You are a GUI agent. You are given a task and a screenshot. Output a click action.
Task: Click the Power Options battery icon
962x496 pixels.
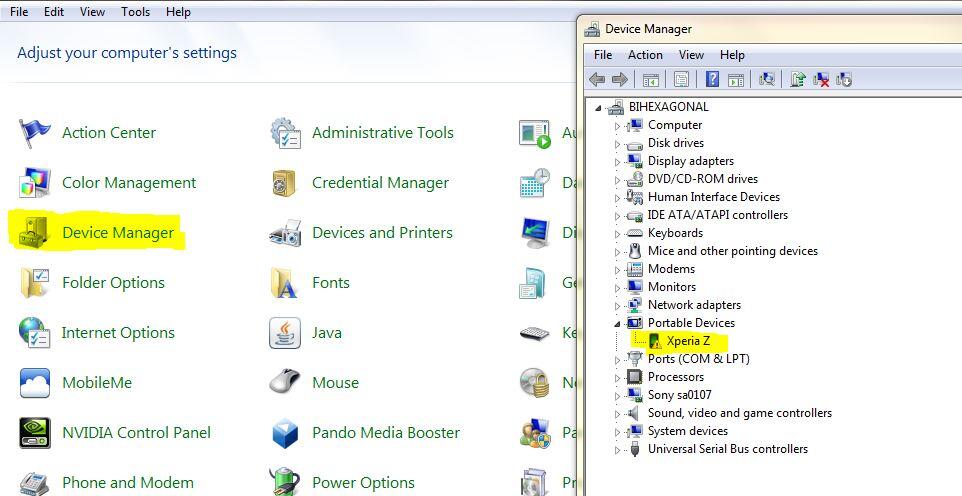(285, 482)
